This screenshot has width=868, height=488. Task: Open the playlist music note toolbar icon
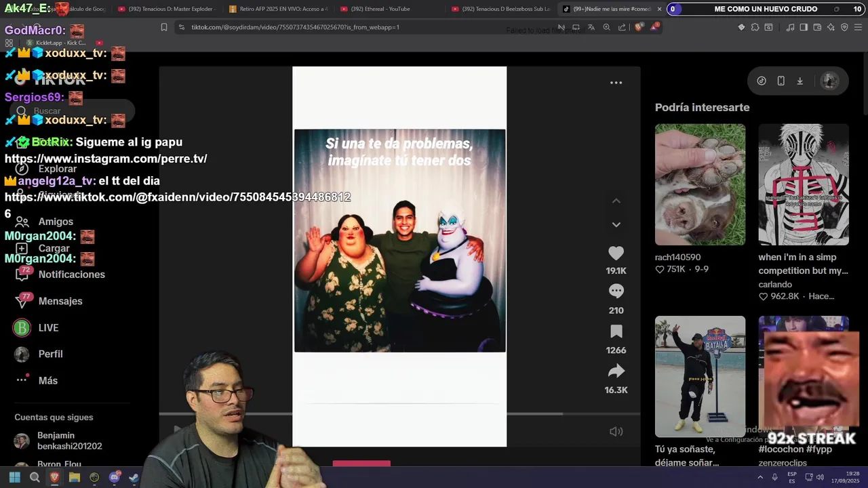[x=790, y=27]
